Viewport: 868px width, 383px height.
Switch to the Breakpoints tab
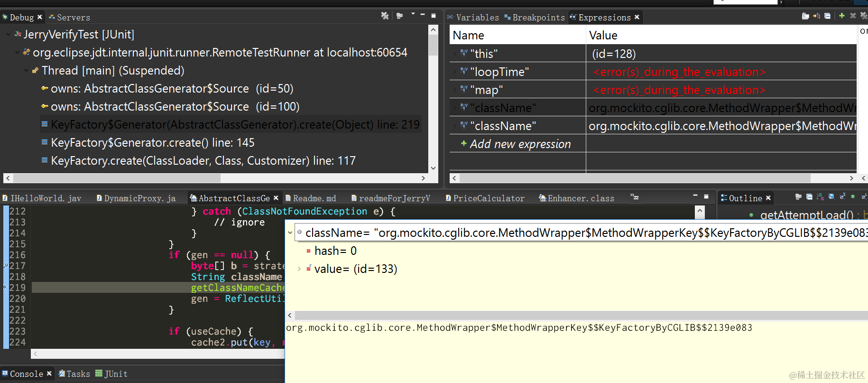click(534, 18)
